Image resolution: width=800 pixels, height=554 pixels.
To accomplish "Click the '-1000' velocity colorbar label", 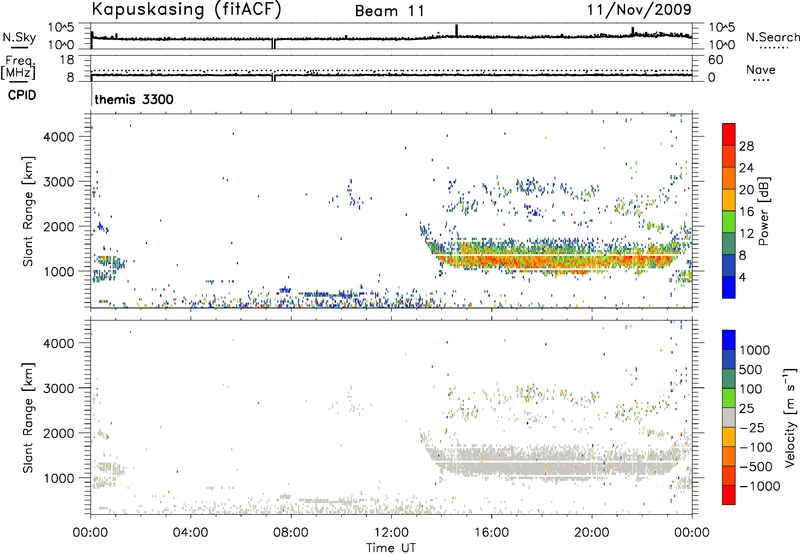I will click(759, 486).
